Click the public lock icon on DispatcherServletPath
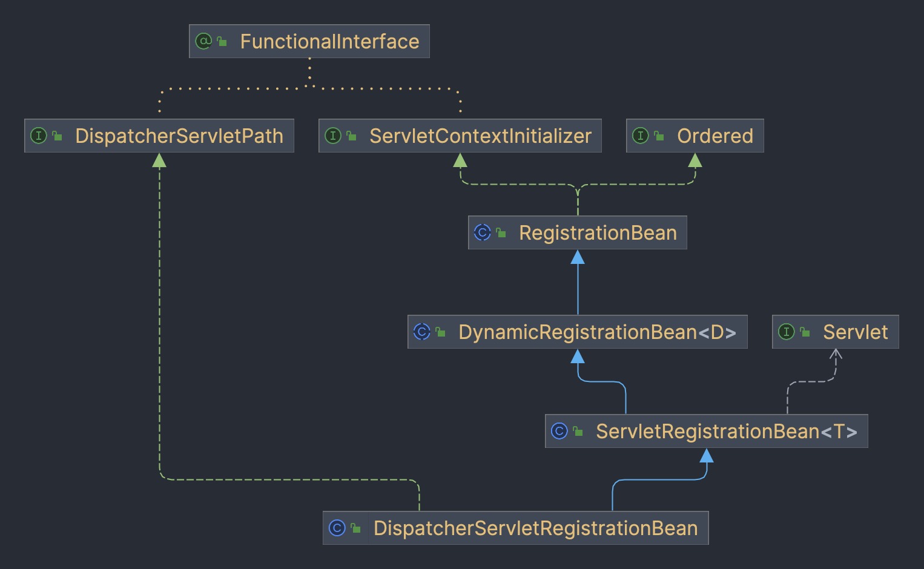 pyautogui.click(x=58, y=136)
